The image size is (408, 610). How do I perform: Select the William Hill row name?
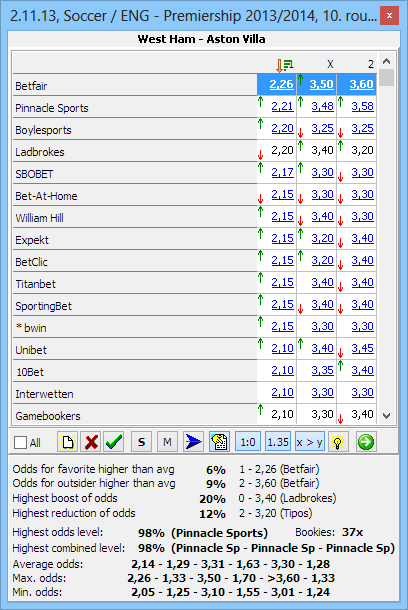tap(39, 218)
